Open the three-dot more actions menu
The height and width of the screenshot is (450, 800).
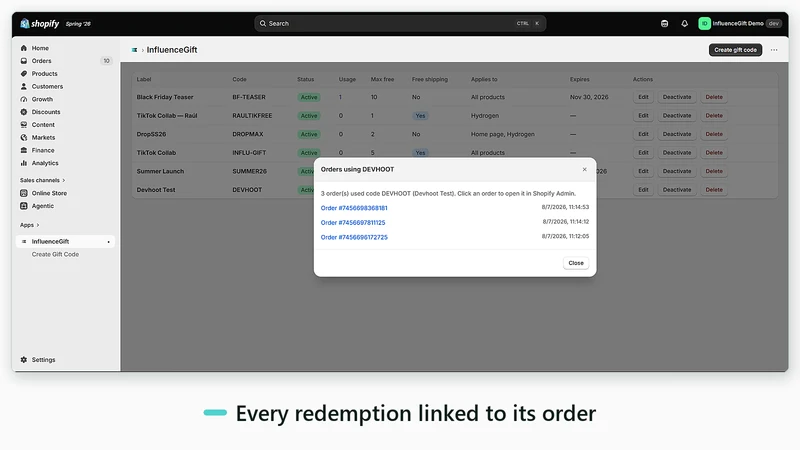pyautogui.click(x=774, y=50)
